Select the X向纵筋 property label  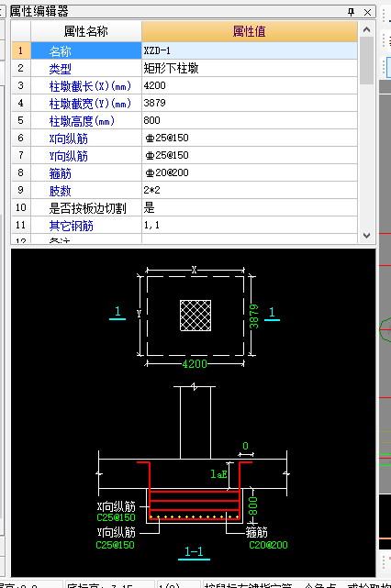tap(86, 138)
